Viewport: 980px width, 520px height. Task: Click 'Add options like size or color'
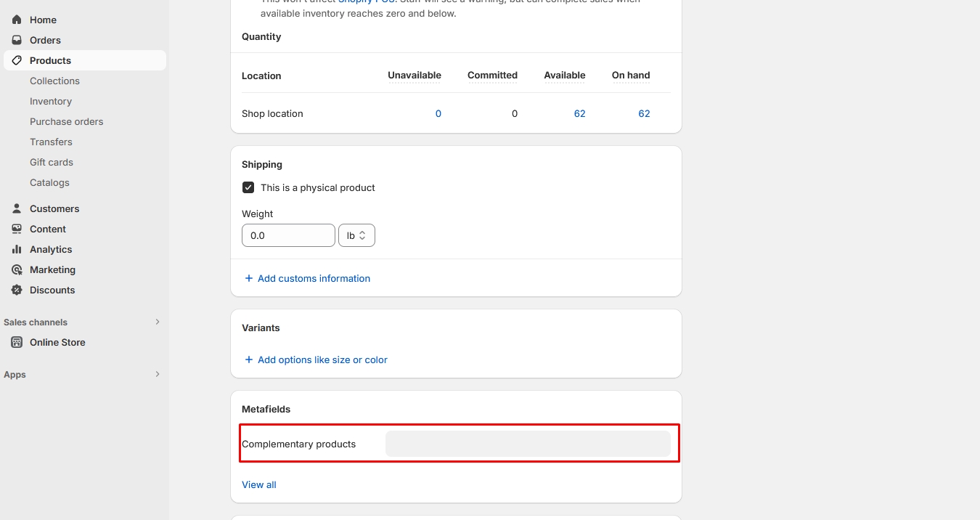coord(322,359)
